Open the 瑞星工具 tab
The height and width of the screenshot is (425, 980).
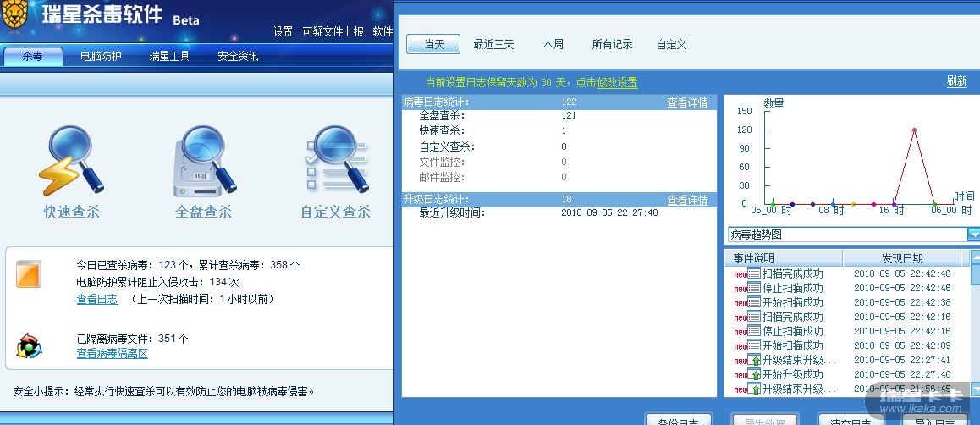point(169,56)
